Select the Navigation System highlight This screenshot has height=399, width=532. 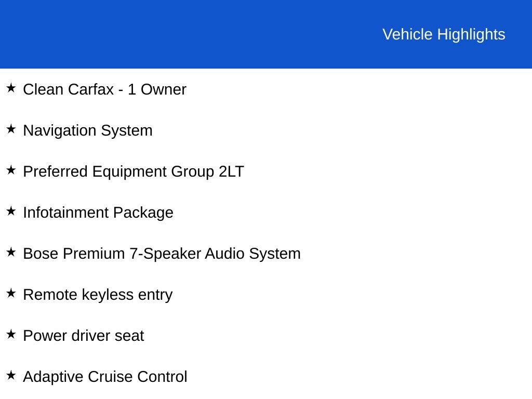(x=87, y=131)
